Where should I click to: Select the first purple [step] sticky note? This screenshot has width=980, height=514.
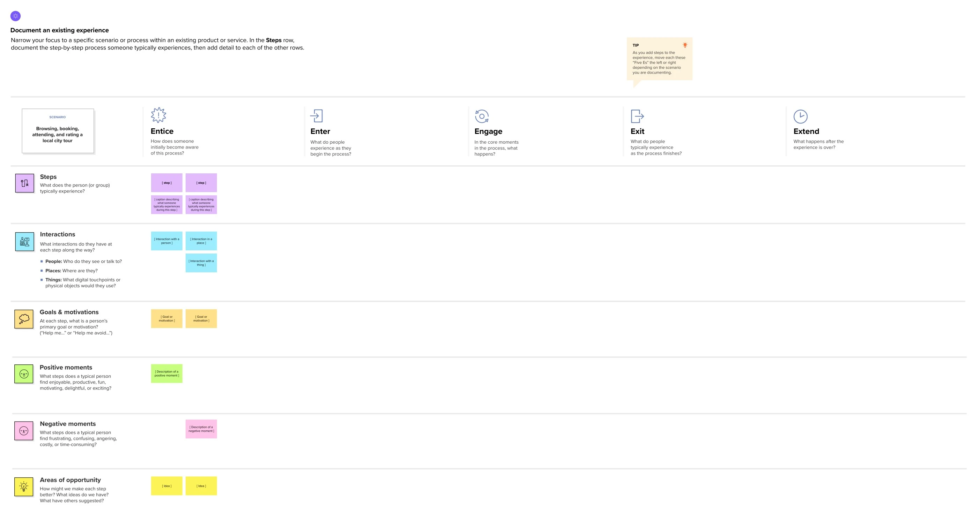click(166, 182)
